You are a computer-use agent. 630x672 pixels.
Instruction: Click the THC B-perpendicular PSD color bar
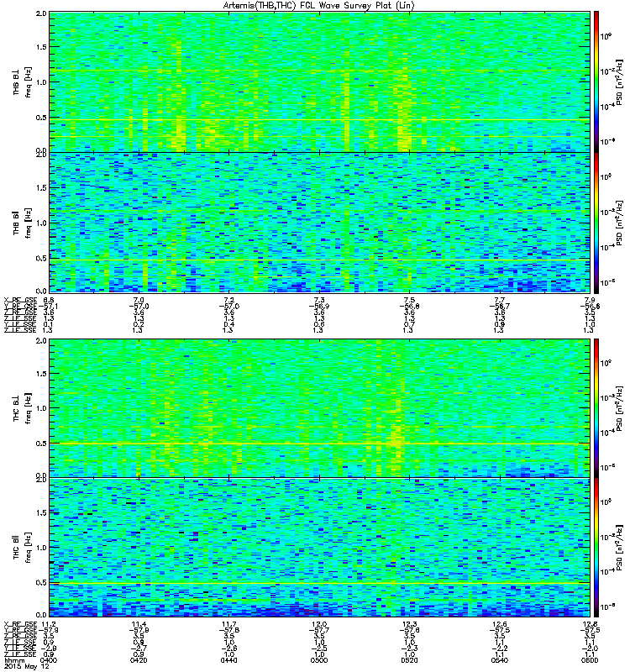[x=596, y=408]
